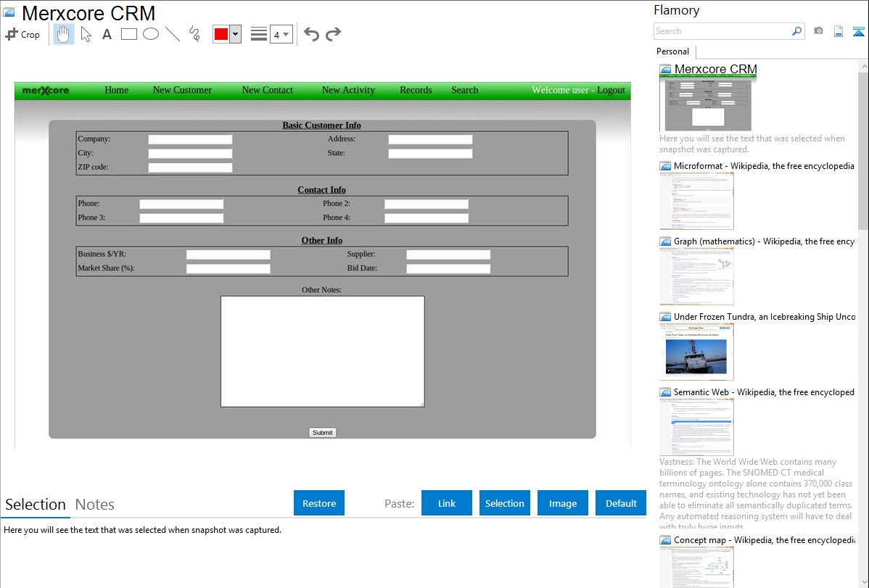
Task: Select the Crop tool
Action: tap(22, 34)
